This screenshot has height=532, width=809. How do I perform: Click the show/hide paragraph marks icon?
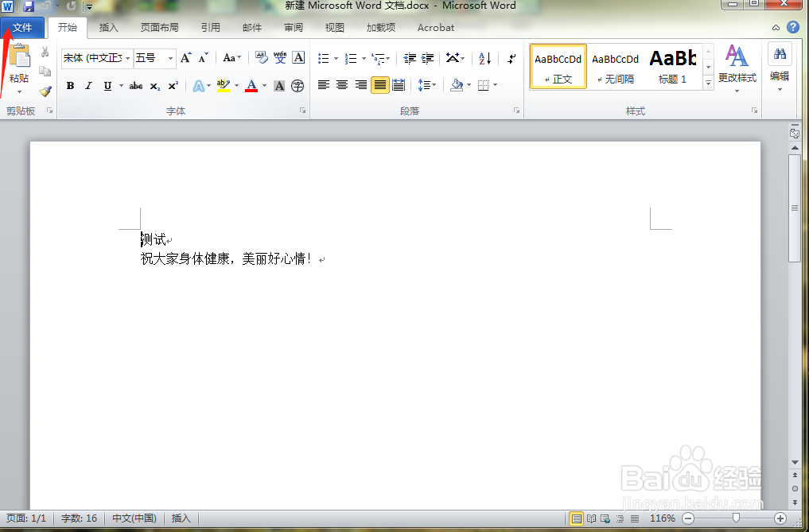click(512, 59)
